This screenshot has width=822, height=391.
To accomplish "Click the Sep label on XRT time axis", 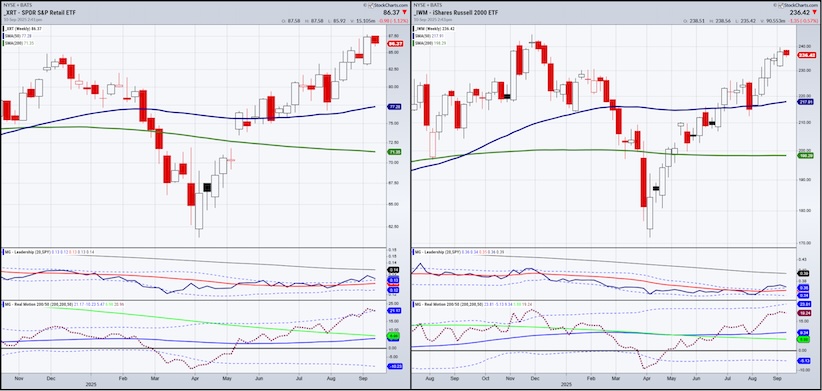I will pyautogui.click(x=364, y=377).
